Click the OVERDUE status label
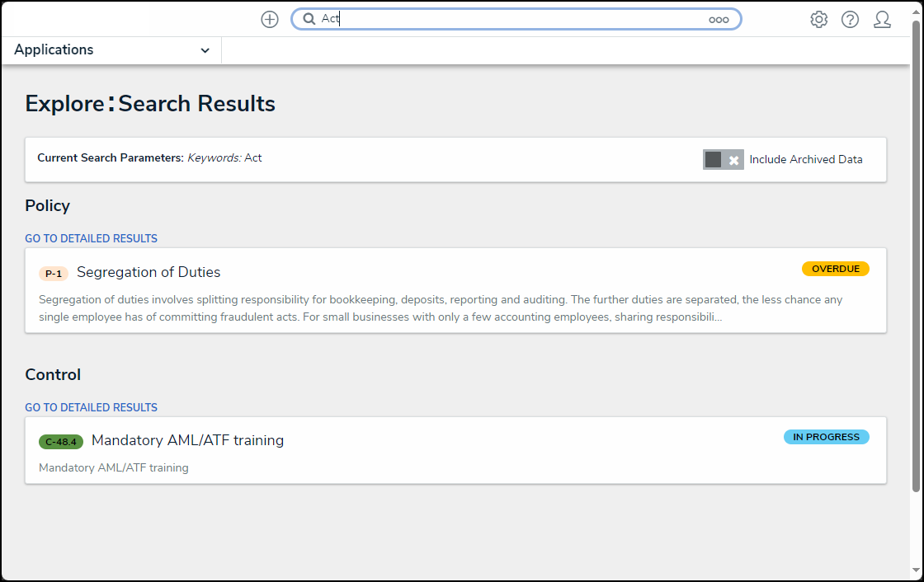This screenshot has width=924, height=582. (835, 269)
